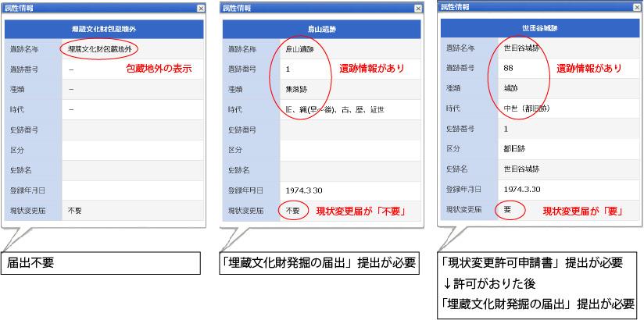Select 史跡名 row value 世田谷城跡

point(521,169)
